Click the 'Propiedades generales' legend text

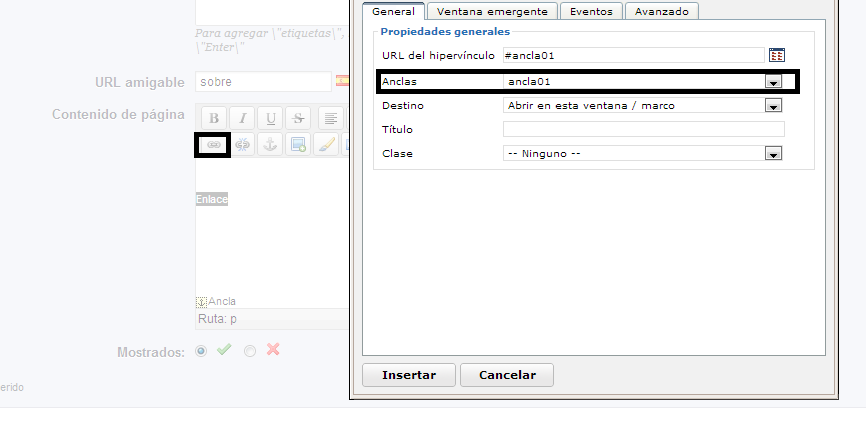(x=445, y=32)
